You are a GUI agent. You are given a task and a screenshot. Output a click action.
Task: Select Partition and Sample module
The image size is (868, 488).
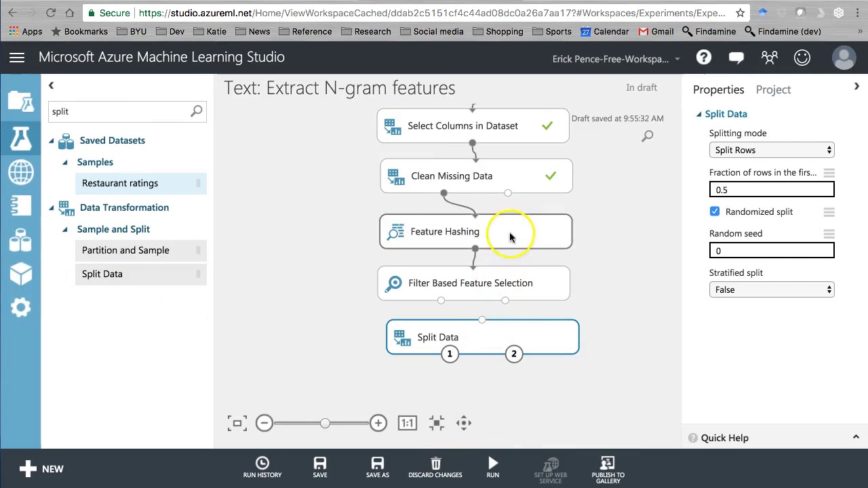(140, 250)
